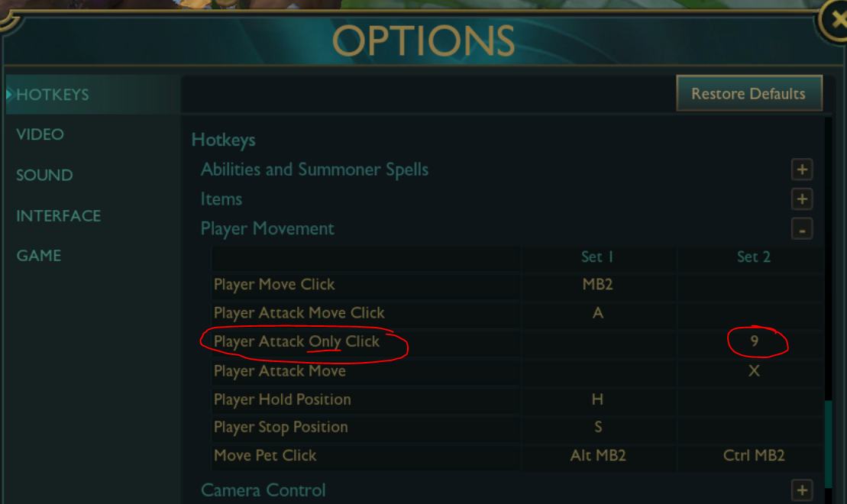This screenshot has width=847, height=504.
Task: Open the Interface options tab
Action: point(58,215)
